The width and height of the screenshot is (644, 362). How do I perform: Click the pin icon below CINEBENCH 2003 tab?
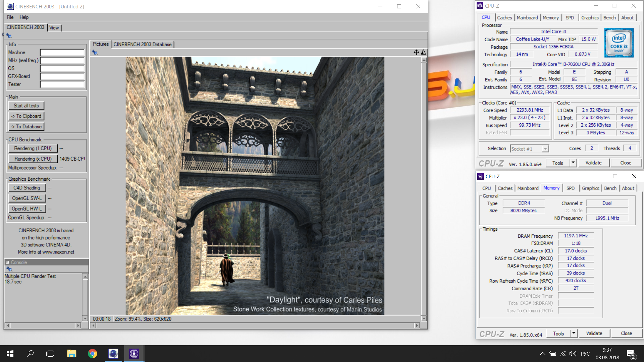click(9, 36)
